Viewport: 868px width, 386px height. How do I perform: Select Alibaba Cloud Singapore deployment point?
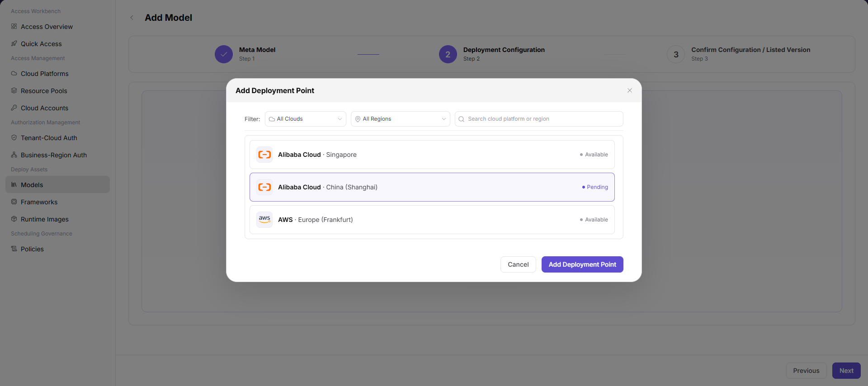click(432, 155)
